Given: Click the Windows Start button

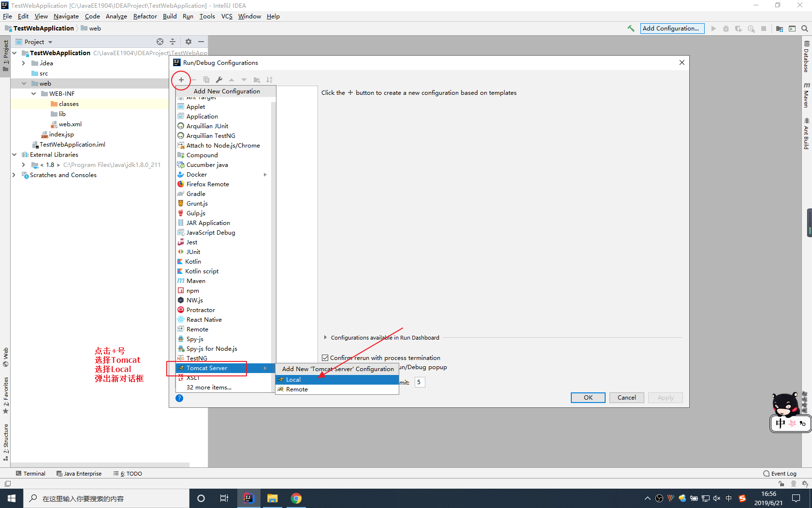Looking at the screenshot, I should click(x=12, y=498).
